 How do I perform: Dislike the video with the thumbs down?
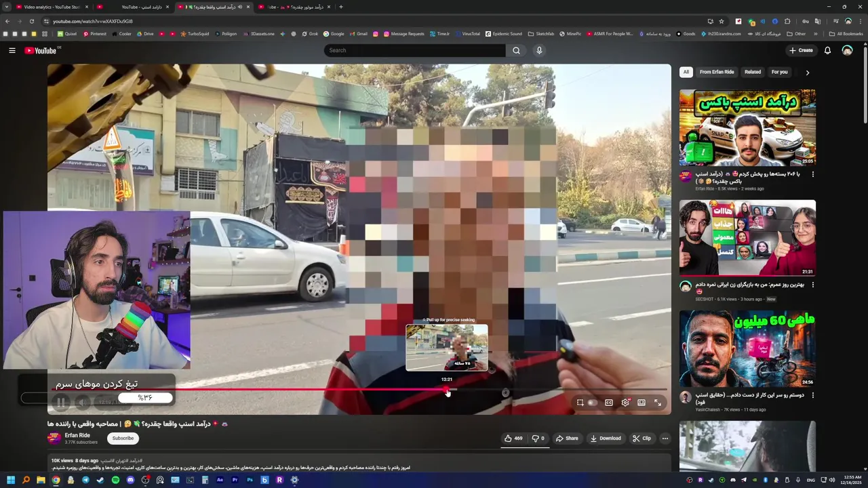(x=538, y=439)
